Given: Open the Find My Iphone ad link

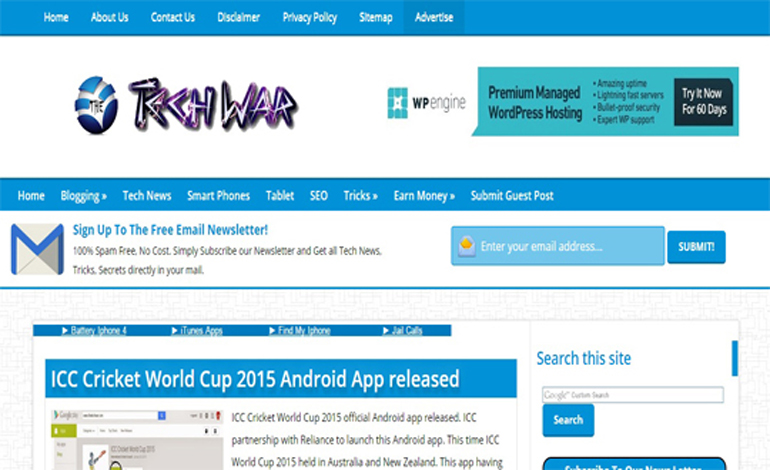Looking at the screenshot, I should pyautogui.click(x=304, y=331).
